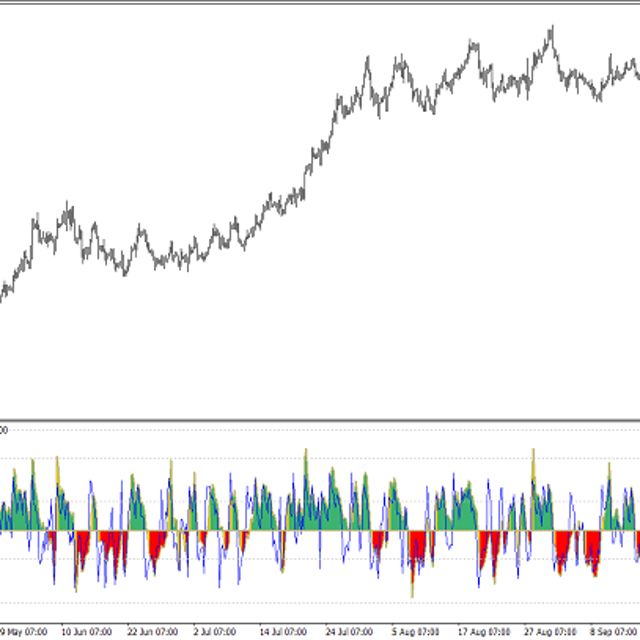Click the 17 Aug 07:00 time axis label

tap(482, 631)
